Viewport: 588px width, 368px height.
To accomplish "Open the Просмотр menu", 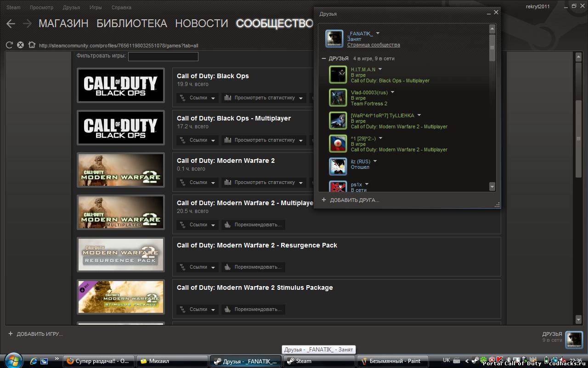I will 41,7.
